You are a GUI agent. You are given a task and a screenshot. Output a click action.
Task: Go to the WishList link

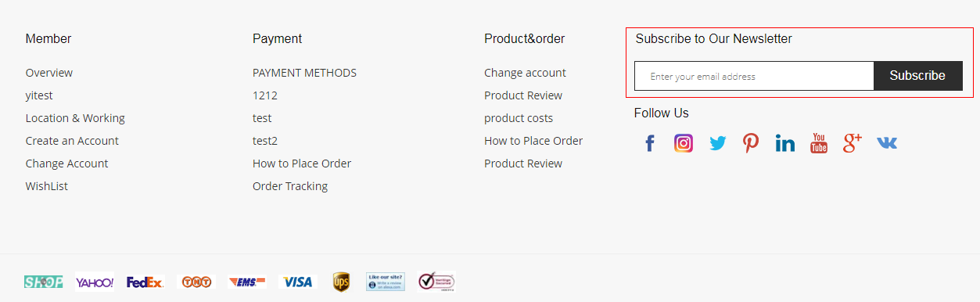click(47, 186)
